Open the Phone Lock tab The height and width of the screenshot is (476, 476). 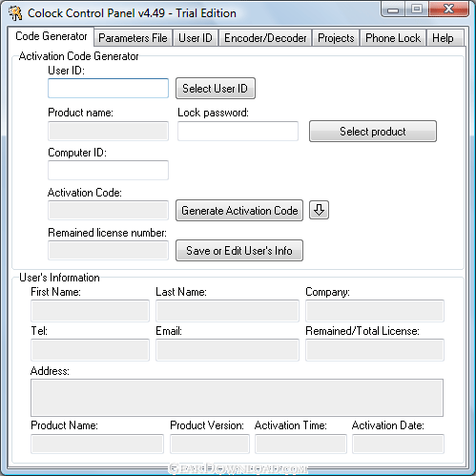click(x=393, y=38)
